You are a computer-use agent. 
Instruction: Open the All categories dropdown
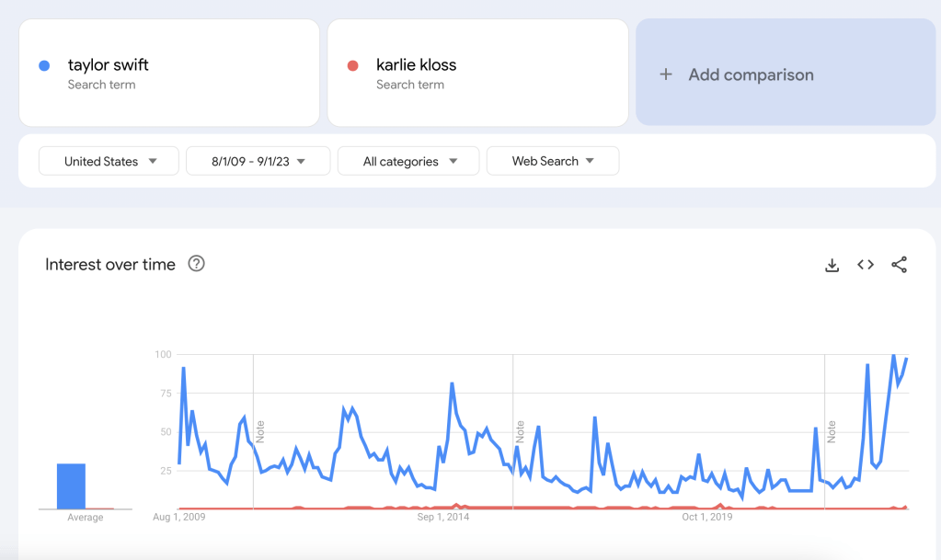(x=409, y=161)
